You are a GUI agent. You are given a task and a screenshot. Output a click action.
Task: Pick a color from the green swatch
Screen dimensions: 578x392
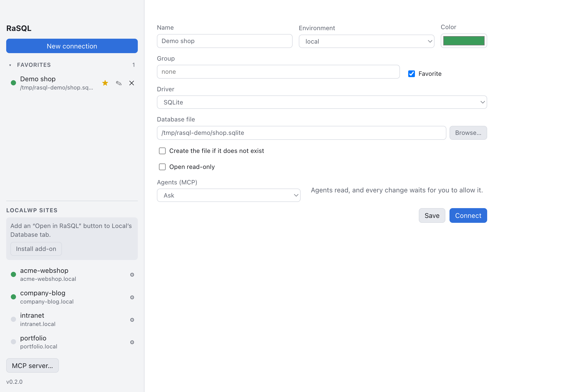(464, 41)
